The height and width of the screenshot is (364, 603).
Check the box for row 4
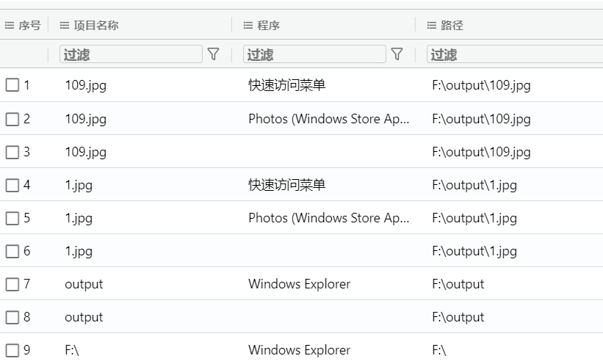(12, 185)
